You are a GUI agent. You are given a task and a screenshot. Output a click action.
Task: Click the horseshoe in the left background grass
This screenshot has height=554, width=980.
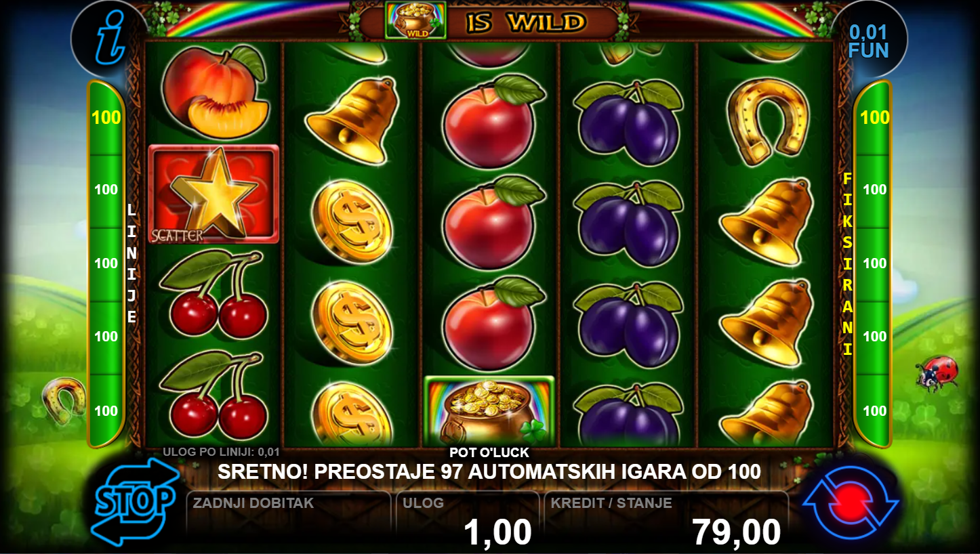(64, 400)
